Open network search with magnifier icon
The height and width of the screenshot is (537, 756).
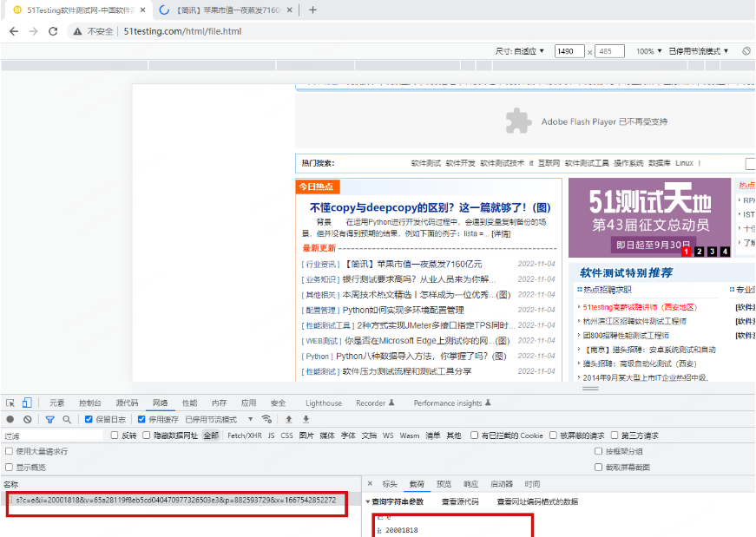tap(67, 419)
